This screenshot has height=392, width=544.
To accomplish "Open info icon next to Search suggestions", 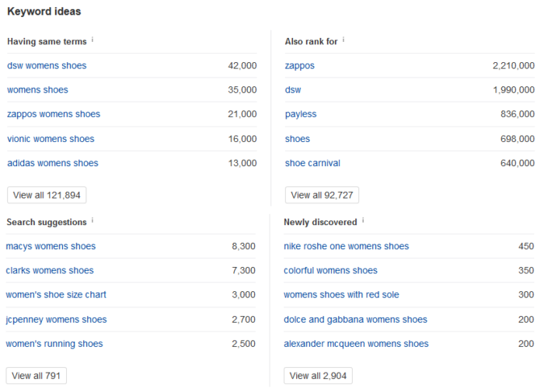I will point(92,220).
